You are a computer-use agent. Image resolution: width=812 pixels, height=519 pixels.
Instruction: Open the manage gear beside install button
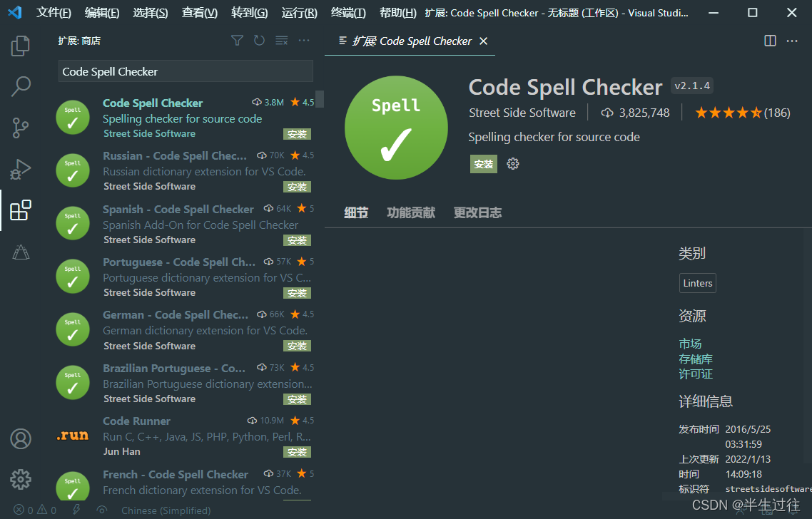513,163
